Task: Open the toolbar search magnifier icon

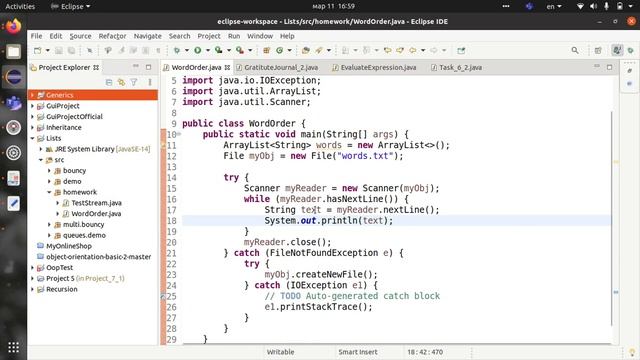Action: click(x=575, y=51)
